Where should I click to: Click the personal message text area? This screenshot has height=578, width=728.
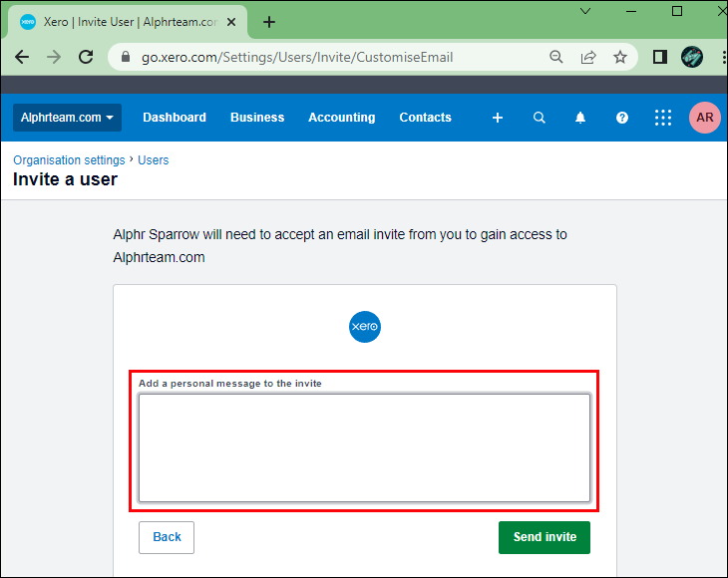(364, 448)
